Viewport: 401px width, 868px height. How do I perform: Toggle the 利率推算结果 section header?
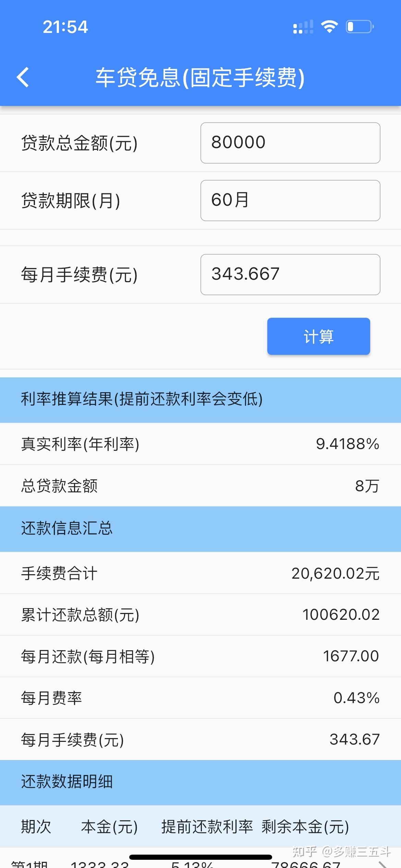[200, 399]
